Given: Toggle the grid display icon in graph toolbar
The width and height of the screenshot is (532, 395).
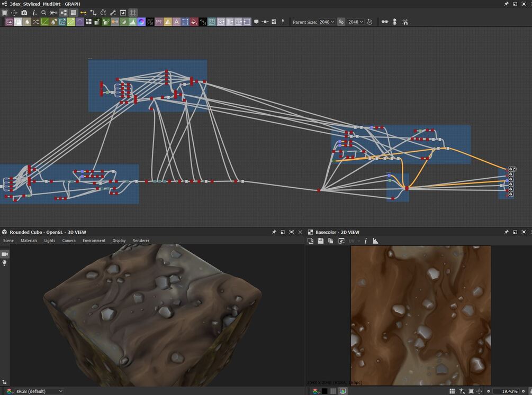Looking at the screenshot, I should pyautogui.click(x=133, y=13).
